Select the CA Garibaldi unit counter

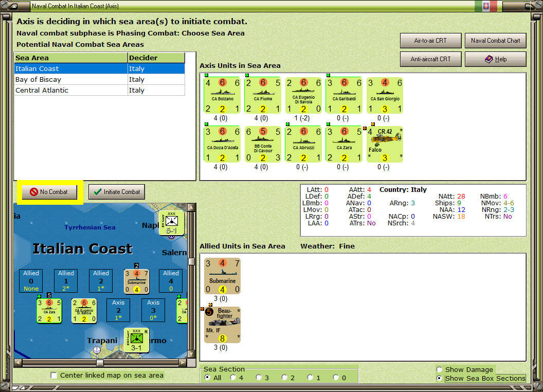pyautogui.click(x=344, y=95)
